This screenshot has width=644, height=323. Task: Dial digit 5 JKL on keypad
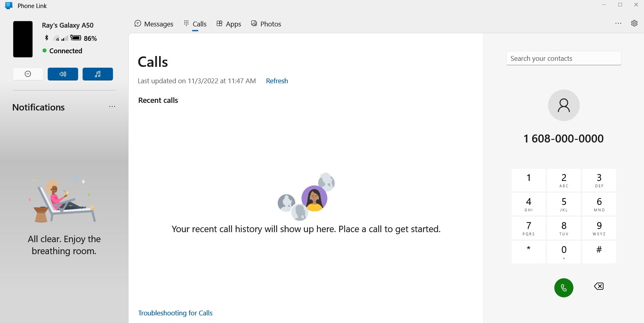tap(564, 204)
